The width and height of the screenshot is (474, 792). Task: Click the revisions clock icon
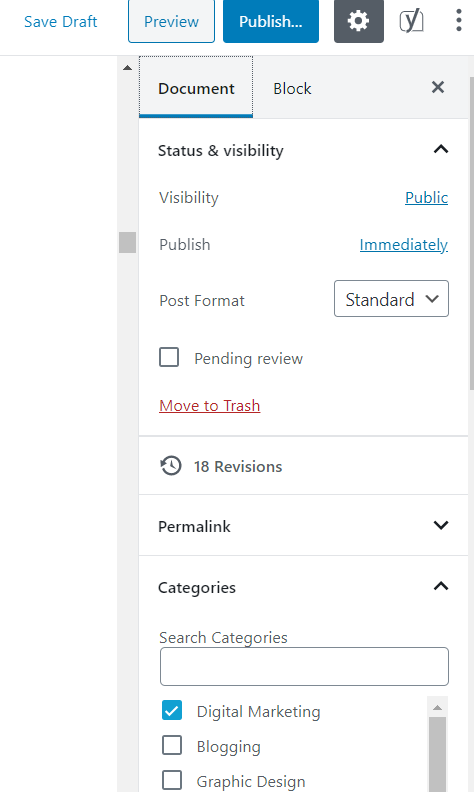tap(171, 466)
